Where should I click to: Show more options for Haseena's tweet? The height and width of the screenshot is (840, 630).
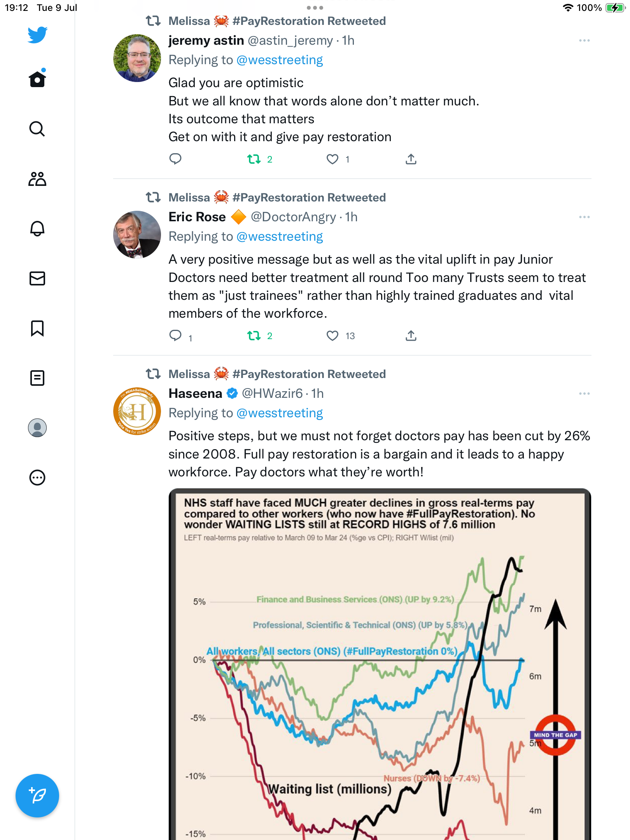(584, 394)
